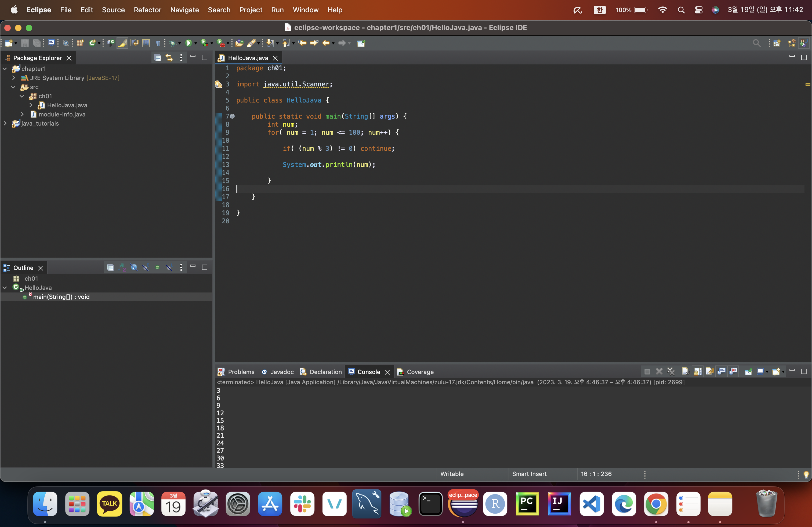Select main(String[]) in Outline
Viewport: 812px width, 527px height.
point(61,297)
